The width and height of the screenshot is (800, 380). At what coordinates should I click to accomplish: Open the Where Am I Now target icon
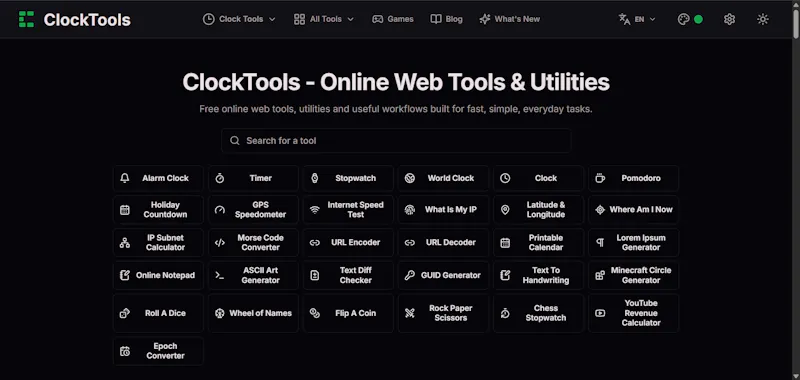[600, 210]
